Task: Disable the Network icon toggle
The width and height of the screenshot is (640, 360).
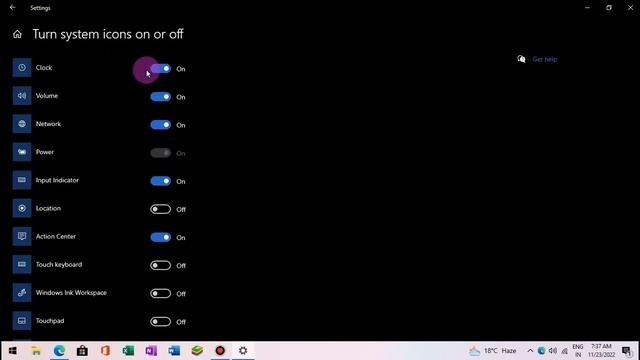Action: pyautogui.click(x=160, y=125)
